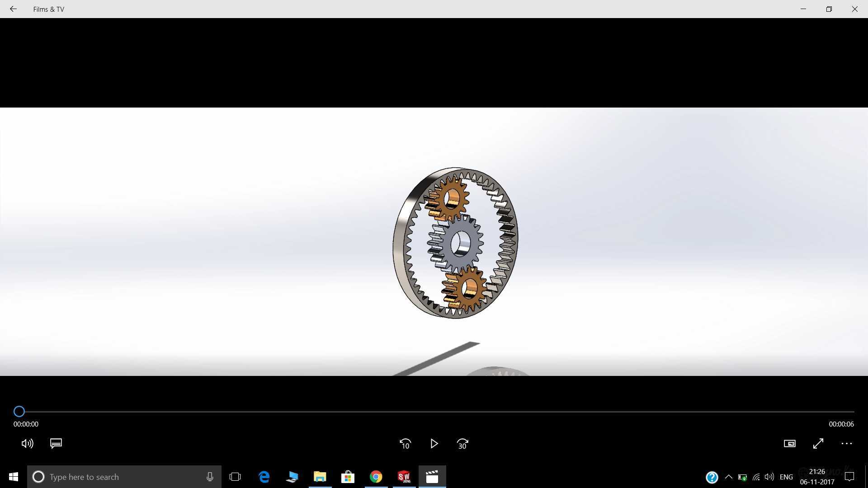Minimize the Films & TV window

click(x=803, y=9)
